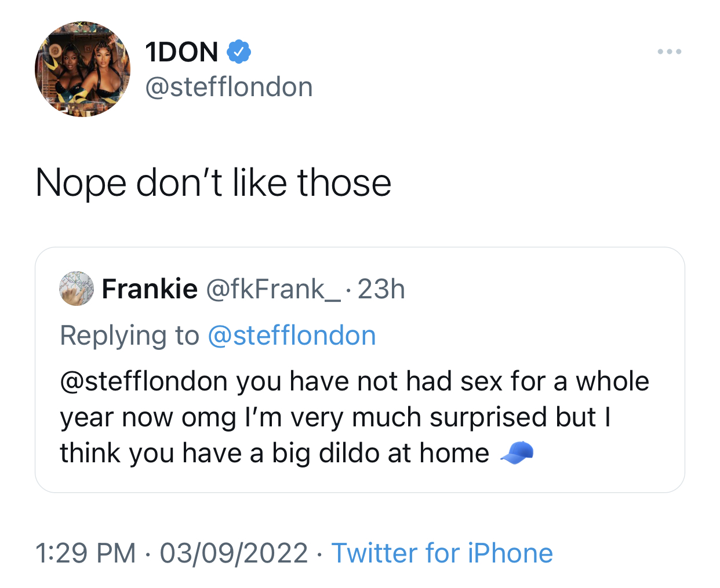Open the three-dot more options menu
720x588 pixels.
tap(670, 52)
